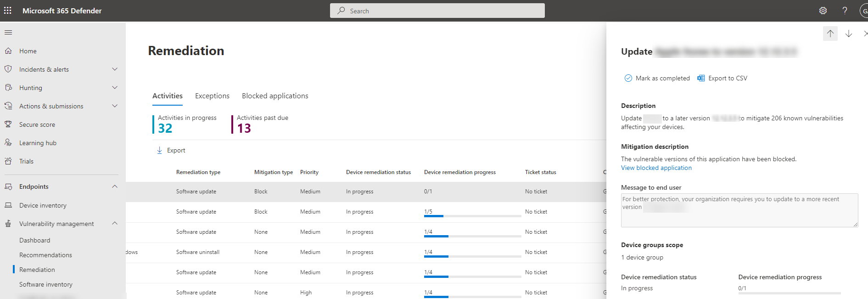Click Microsoft 365 Defender title
The image size is (868, 299).
(62, 11)
